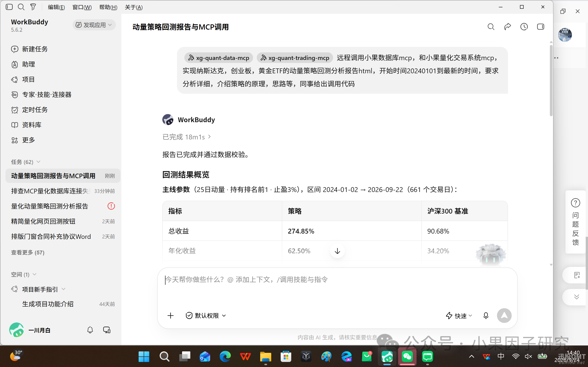Send message with up-arrow button
The width and height of the screenshot is (588, 367).
504,316
